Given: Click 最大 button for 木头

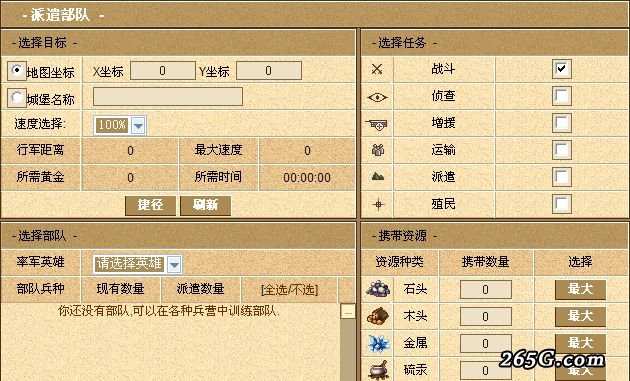Looking at the screenshot, I should click(580, 317).
